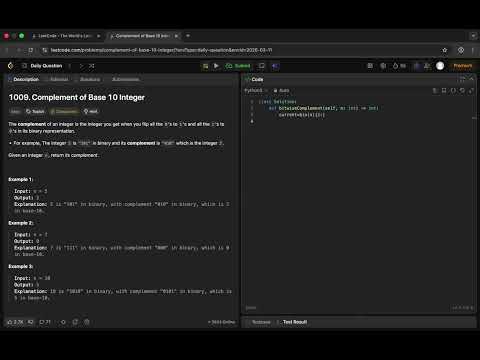
Task: Open the Testcase tab
Action: click(259, 322)
